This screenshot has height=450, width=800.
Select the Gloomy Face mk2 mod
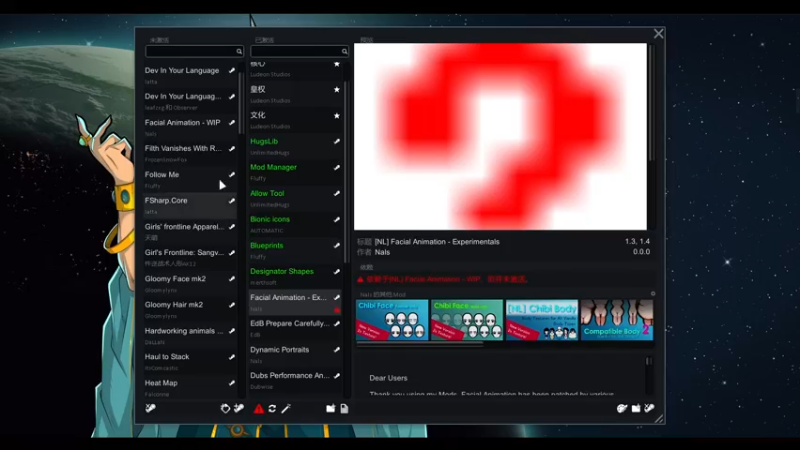(x=190, y=283)
